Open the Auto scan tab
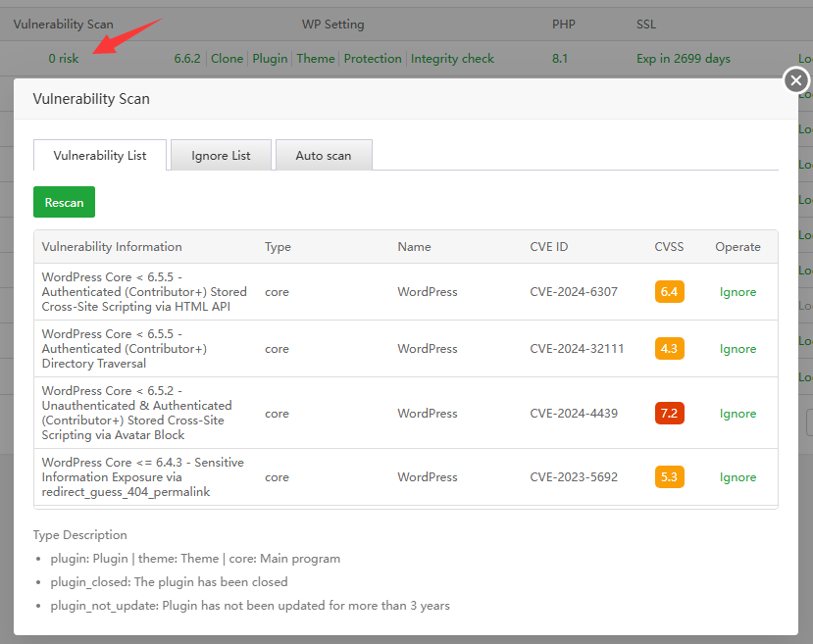This screenshot has width=813, height=644. (x=324, y=156)
